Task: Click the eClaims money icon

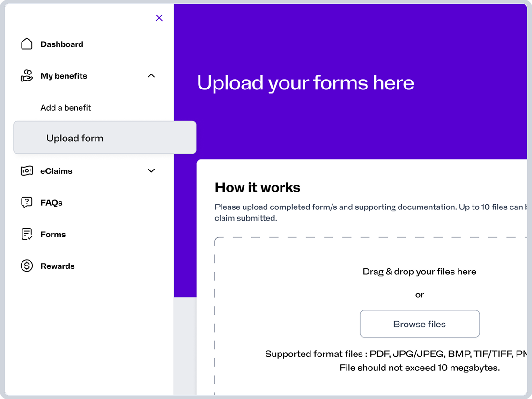Action: pos(27,170)
